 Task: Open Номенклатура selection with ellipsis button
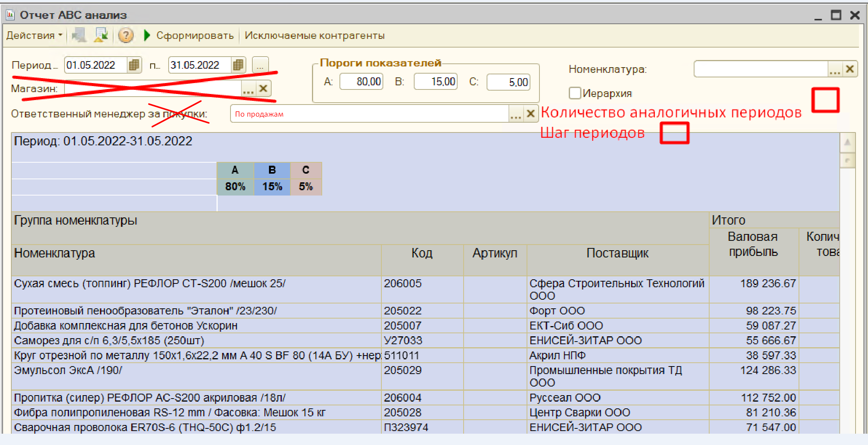834,69
